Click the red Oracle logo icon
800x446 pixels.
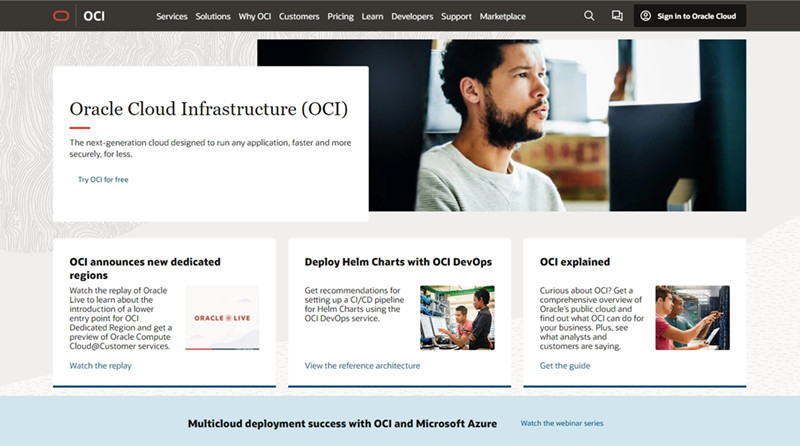(x=61, y=16)
